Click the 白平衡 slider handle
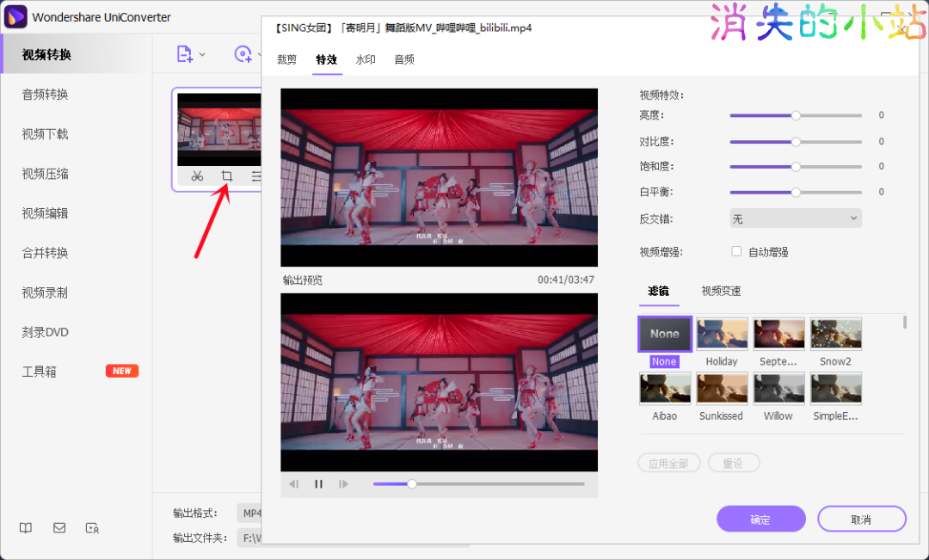The image size is (929, 560). 796,192
